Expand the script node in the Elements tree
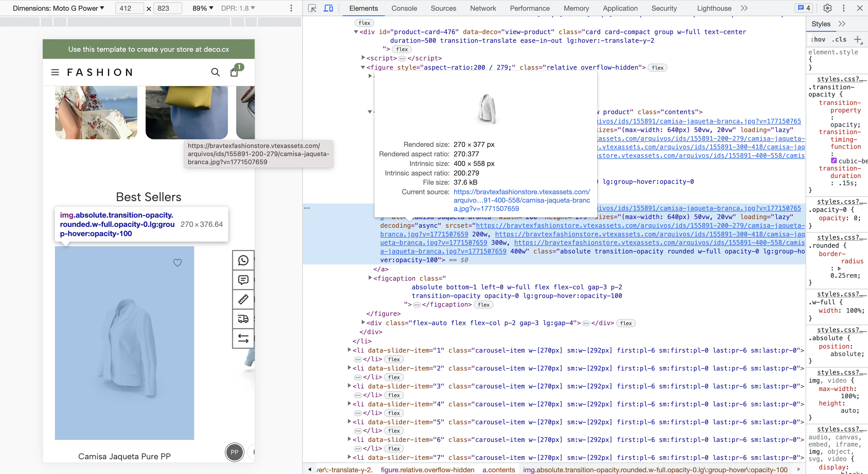 (x=363, y=58)
